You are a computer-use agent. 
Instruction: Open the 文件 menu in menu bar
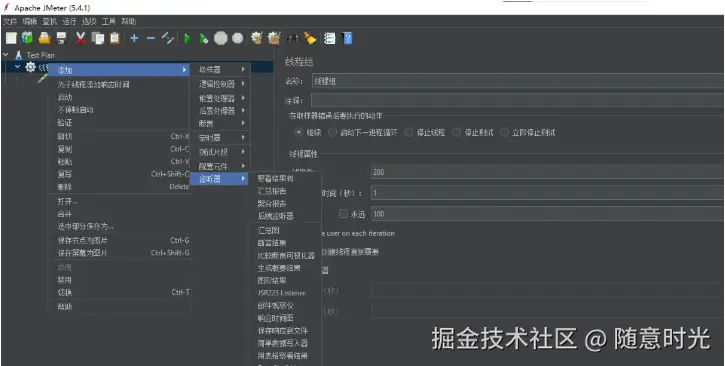pos(10,21)
